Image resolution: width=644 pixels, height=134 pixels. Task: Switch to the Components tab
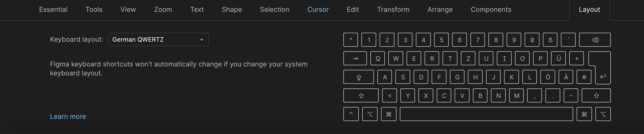click(x=491, y=10)
